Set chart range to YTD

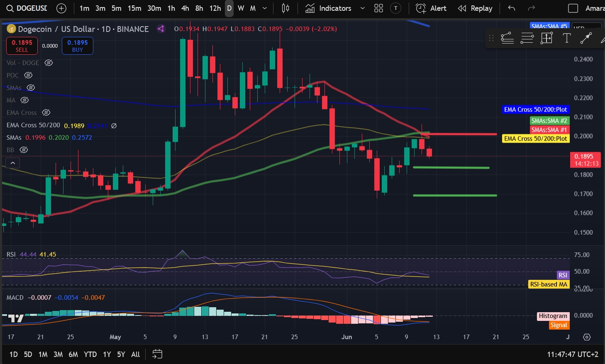(90, 354)
